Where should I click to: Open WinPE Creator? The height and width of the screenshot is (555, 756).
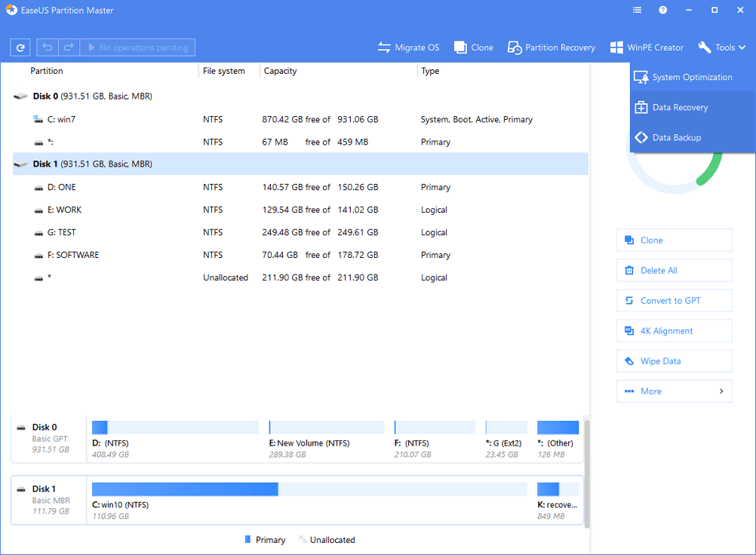coord(647,48)
